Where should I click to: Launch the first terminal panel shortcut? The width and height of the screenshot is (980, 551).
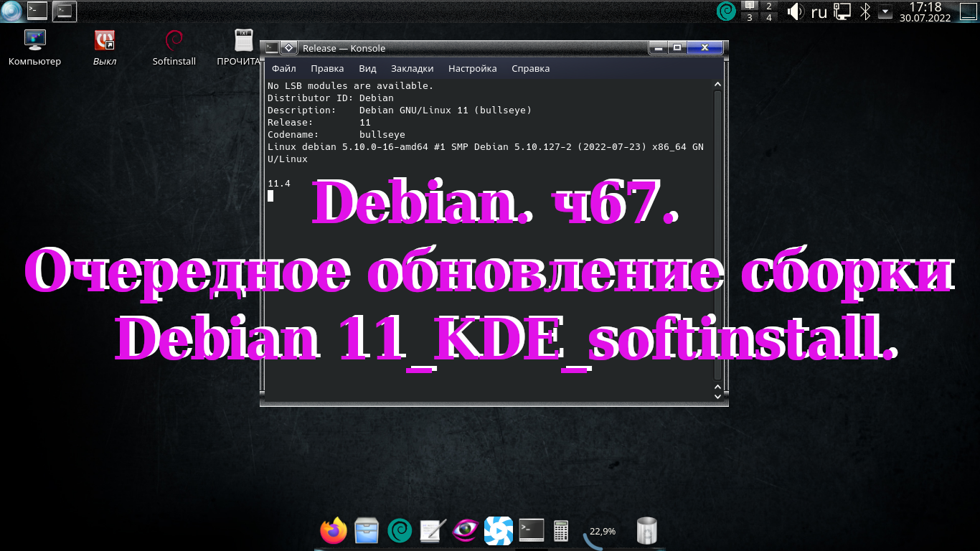[x=37, y=11]
